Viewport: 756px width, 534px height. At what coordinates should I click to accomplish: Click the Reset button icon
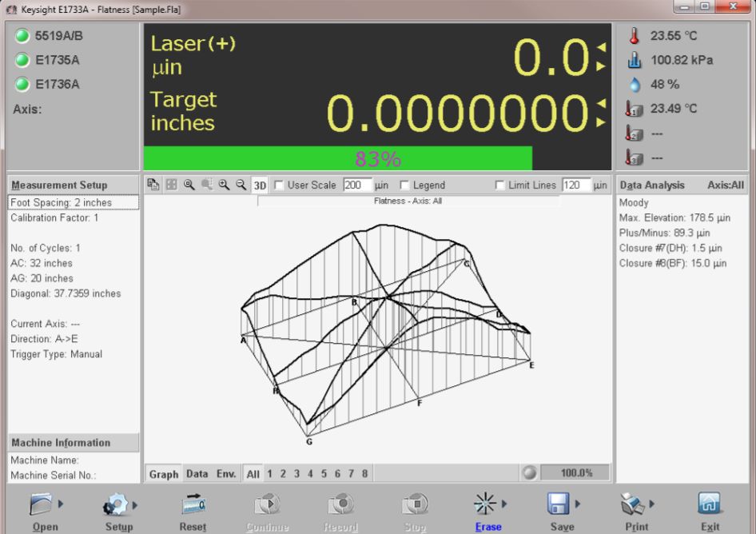click(x=193, y=504)
